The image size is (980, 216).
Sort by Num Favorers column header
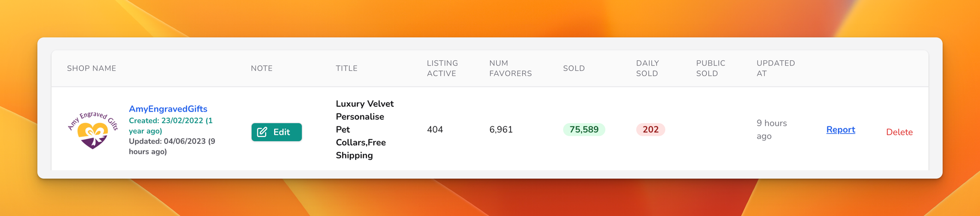click(510, 68)
